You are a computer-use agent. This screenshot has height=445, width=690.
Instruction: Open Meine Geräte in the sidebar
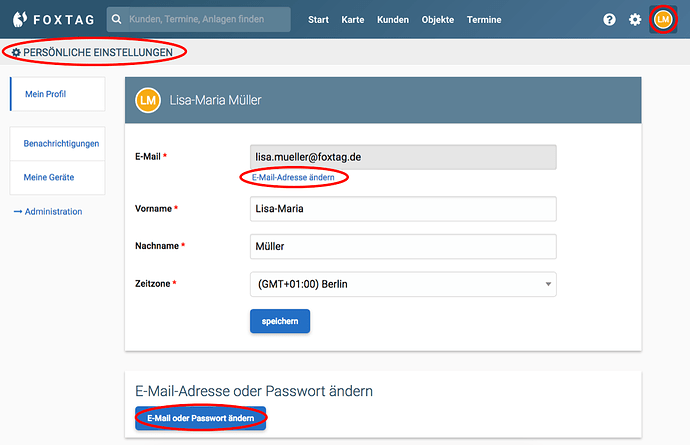[49, 177]
